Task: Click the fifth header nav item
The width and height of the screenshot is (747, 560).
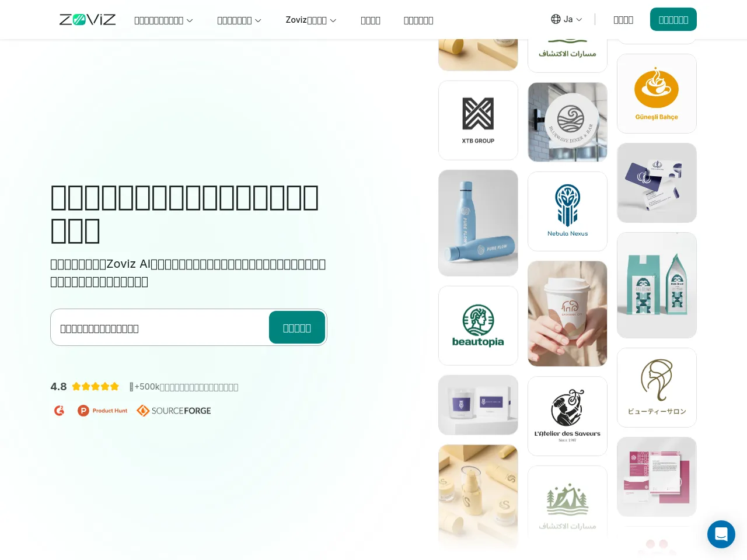Action: 418,20
